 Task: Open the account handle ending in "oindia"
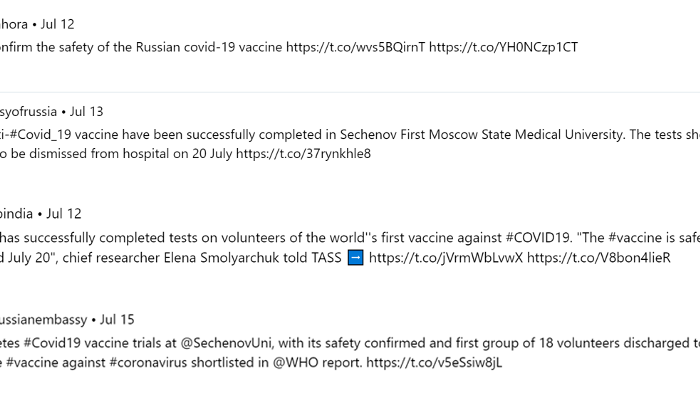[x=16, y=214]
